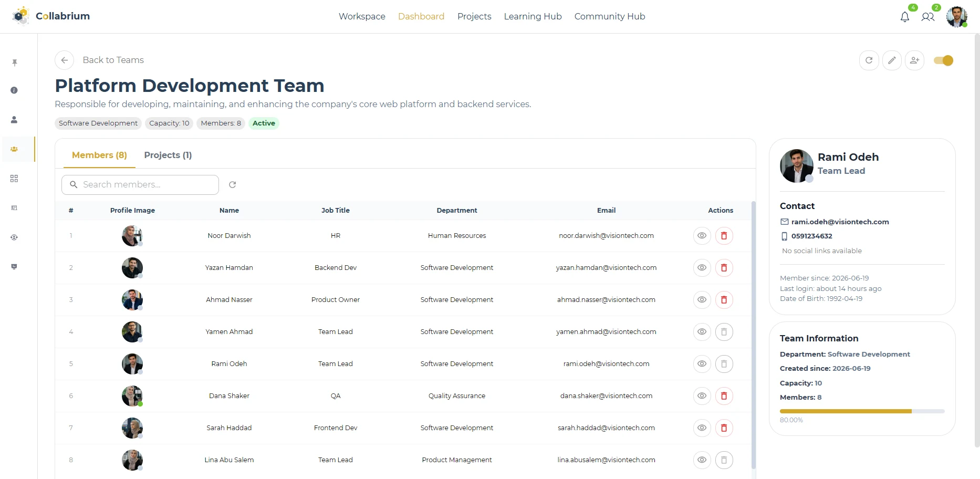980x479 pixels.
Task: Click the Back to Teams arrow
Action: 65,60
